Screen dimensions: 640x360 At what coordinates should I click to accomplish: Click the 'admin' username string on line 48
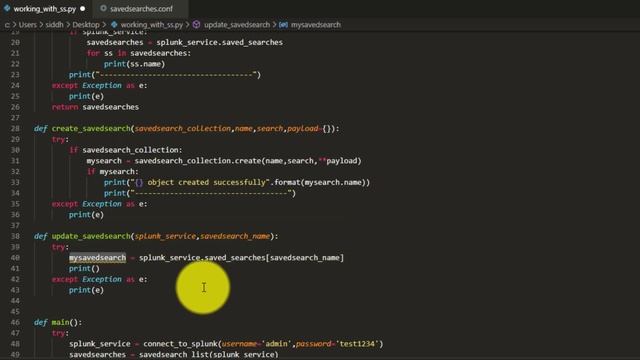point(276,344)
